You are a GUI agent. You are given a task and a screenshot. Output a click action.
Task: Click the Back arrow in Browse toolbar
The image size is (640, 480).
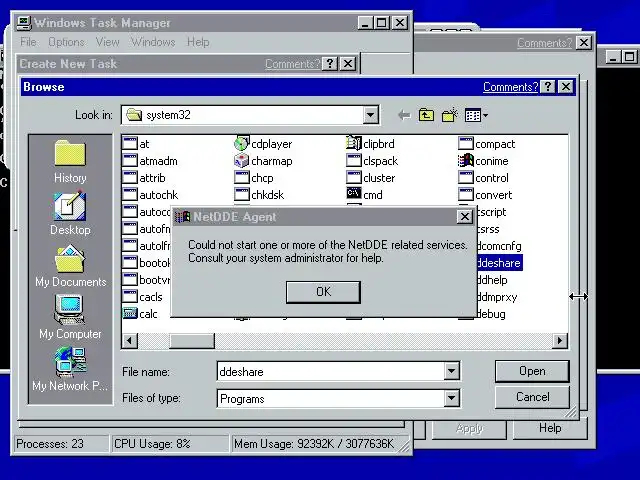(404, 115)
